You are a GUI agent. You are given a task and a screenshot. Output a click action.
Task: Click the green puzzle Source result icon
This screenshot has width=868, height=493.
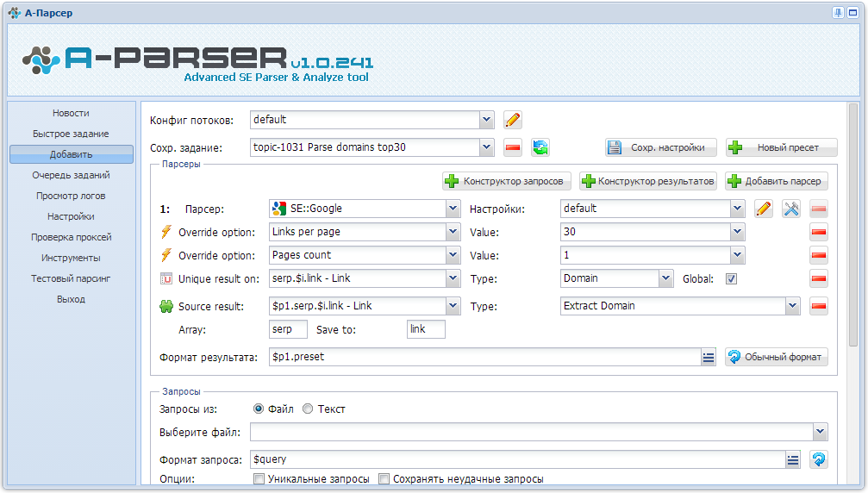[x=166, y=306]
